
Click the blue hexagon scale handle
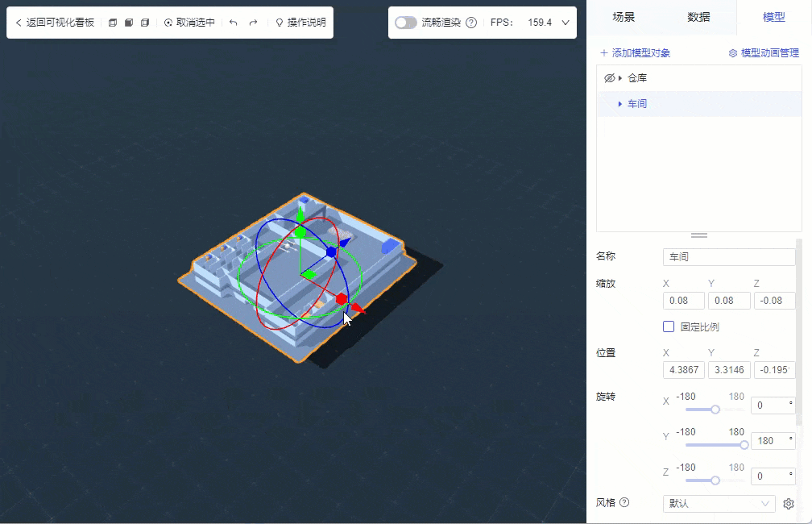tap(331, 252)
